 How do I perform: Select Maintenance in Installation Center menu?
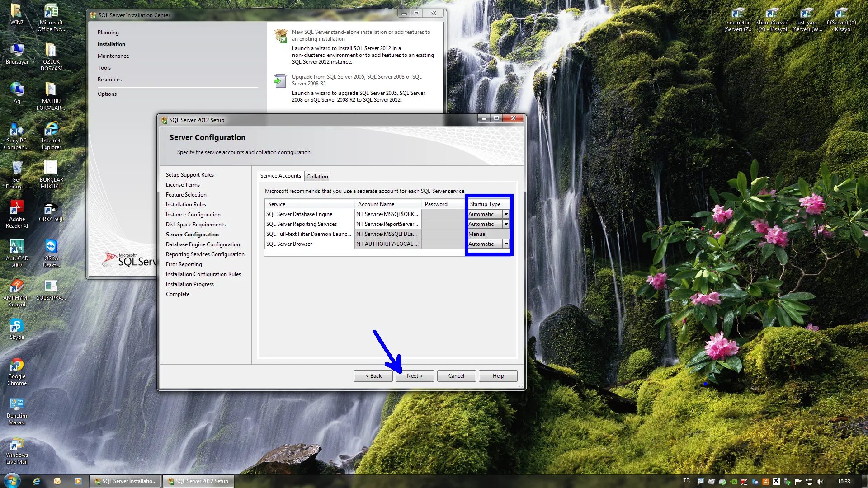click(x=113, y=56)
